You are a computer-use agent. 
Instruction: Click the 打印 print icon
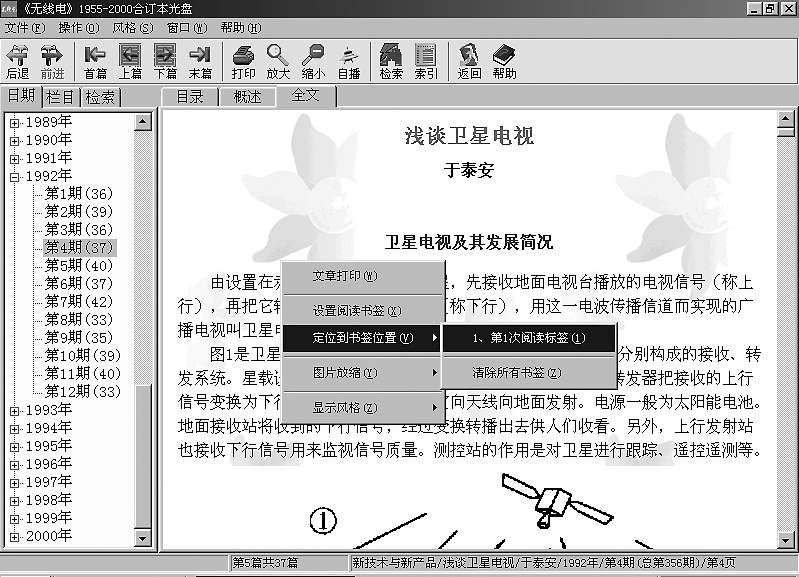(243, 62)
